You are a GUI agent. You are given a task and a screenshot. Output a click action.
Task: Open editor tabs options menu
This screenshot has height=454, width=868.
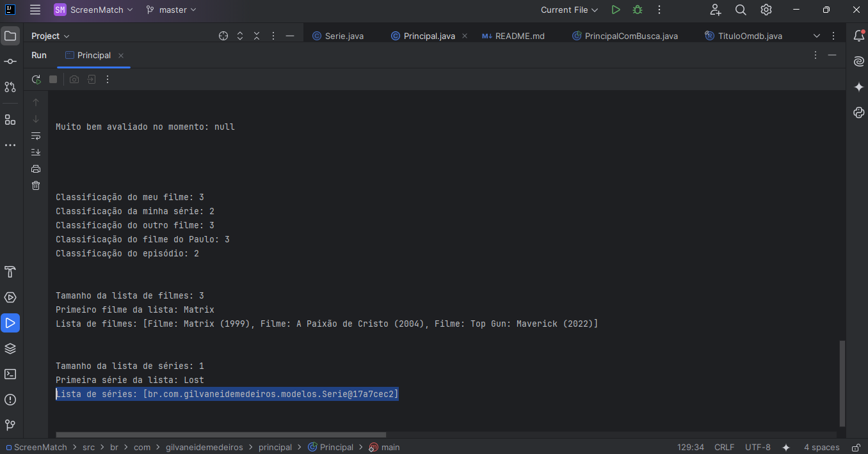point(833,36)
